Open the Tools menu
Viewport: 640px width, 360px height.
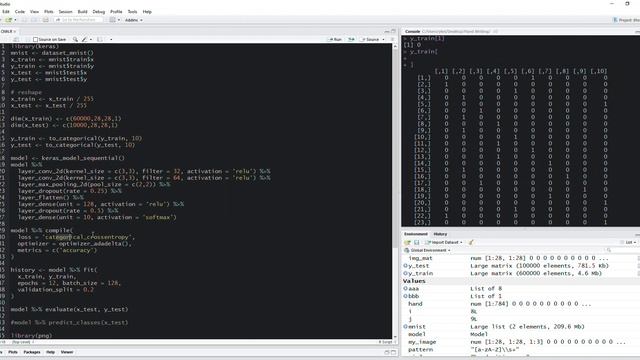point(133,12)
